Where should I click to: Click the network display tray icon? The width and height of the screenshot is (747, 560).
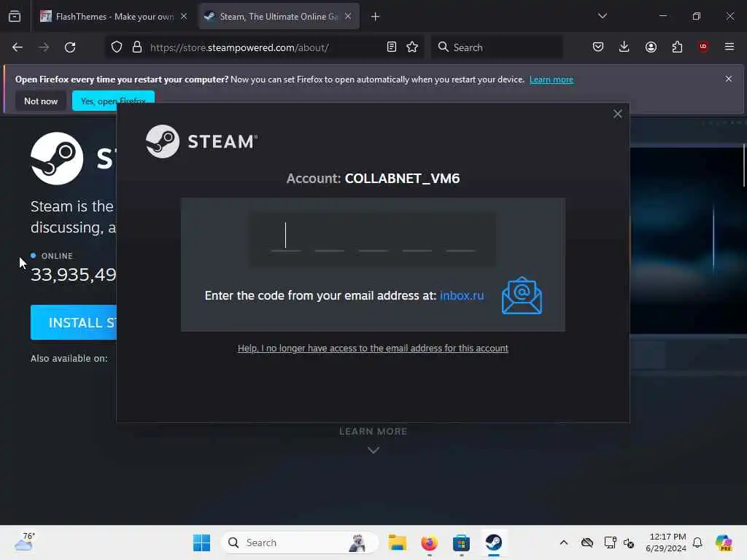pyautogui.click(x=610, y=542)
